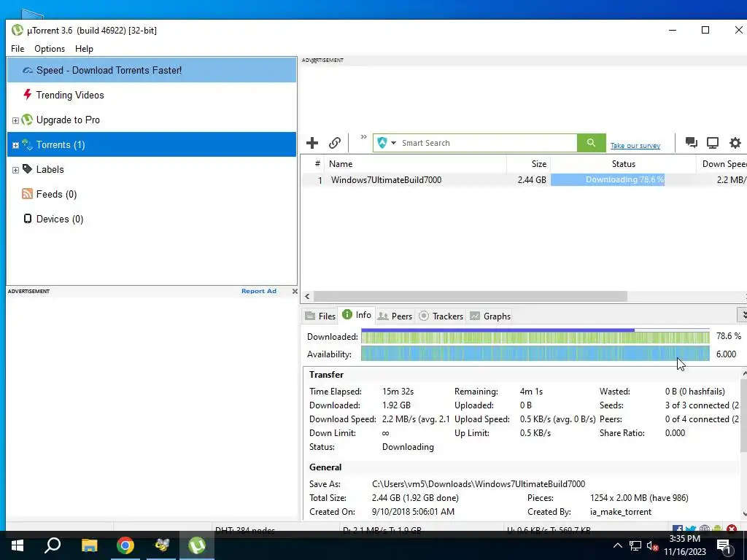Switch to the Graphs tab

pos(490,316)
